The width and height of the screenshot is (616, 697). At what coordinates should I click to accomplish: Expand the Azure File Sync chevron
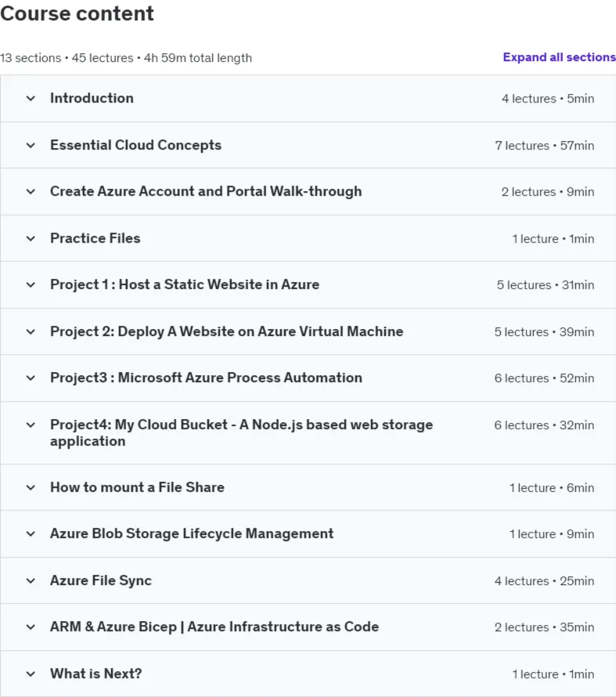click(x=31, y=580)
